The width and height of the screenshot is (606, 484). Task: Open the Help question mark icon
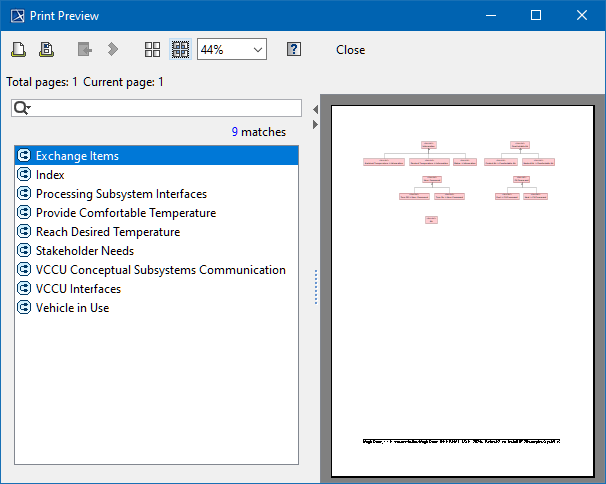point(294,49)
